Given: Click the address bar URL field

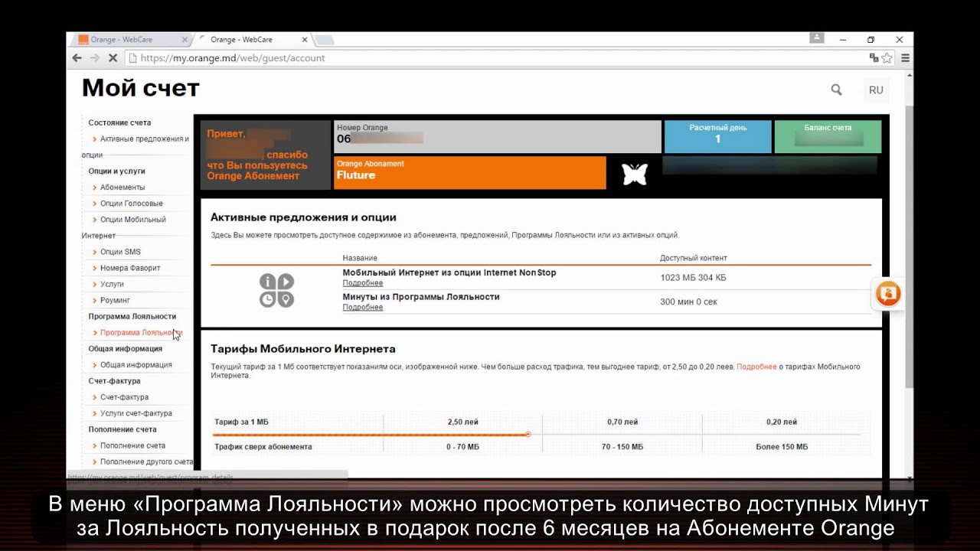Looking at the screenshot, I should coord(498,57).
